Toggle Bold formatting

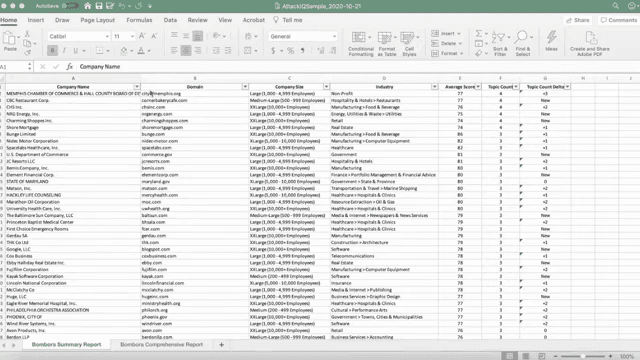(x=52, y=51)
